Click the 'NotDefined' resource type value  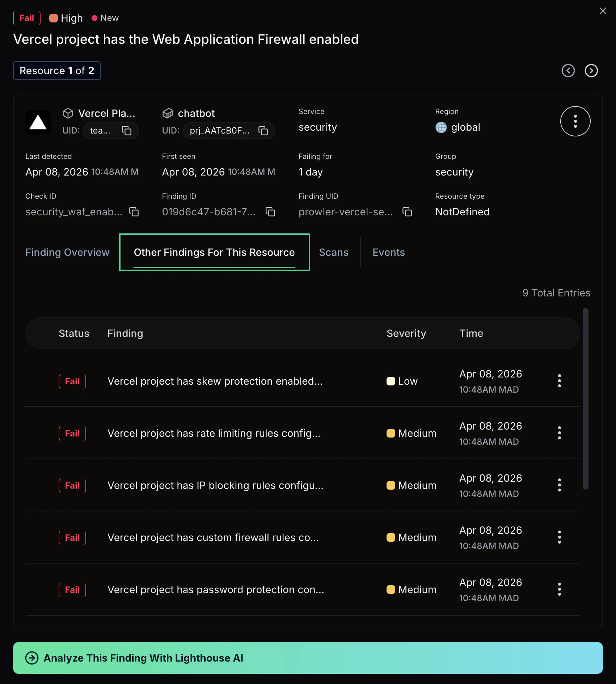pyautogui.click(x=462, y=212)
